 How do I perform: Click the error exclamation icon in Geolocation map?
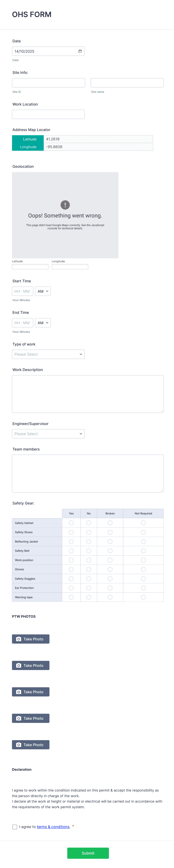pos(65,205)
